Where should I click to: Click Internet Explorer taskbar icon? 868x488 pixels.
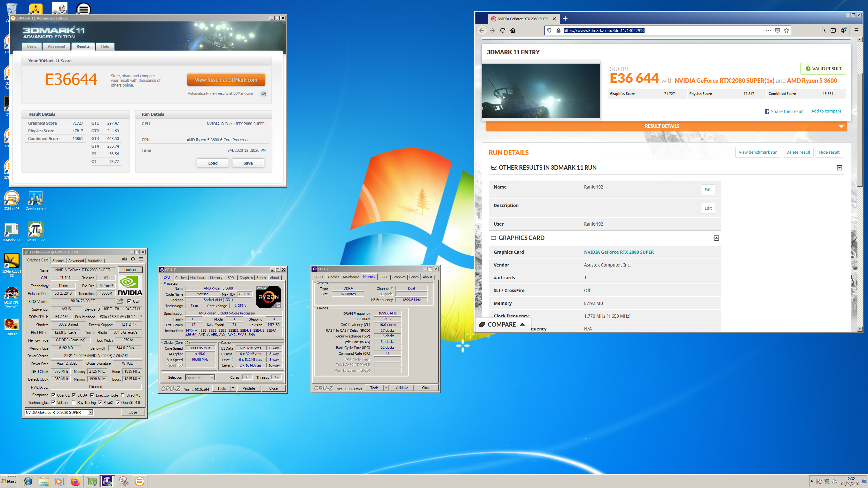28,481
